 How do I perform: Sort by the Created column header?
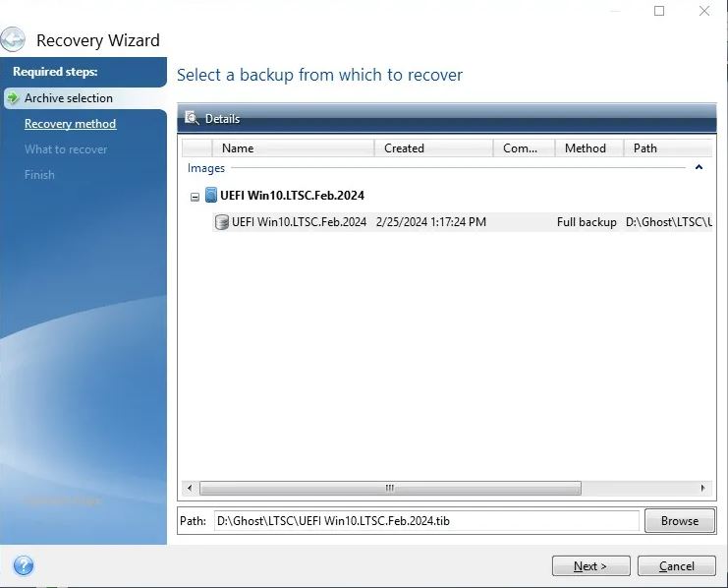point(404,148)
